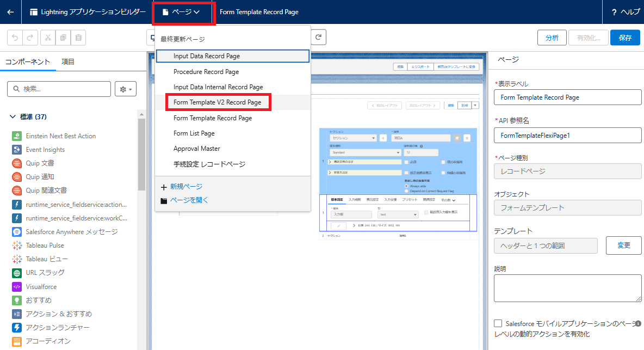This screenshot has height=350, width=644.
Task: Select the Visualforce component icon
Action: coord(17,286)
